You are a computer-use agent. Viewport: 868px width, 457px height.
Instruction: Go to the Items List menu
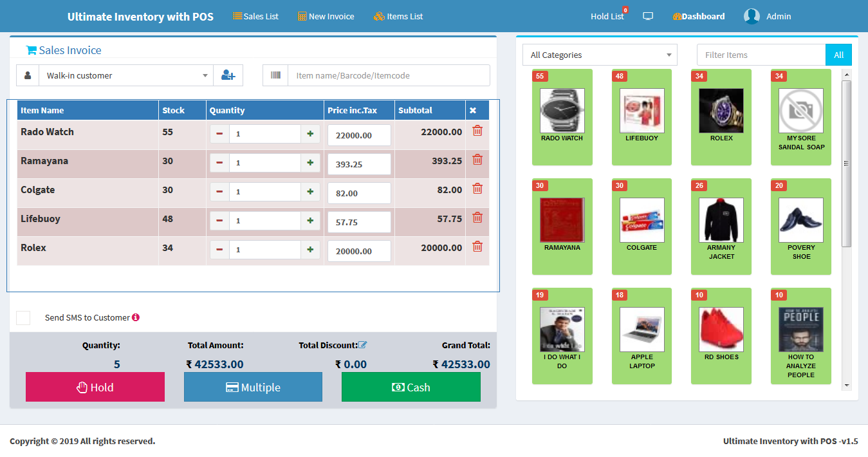[398, 16]
